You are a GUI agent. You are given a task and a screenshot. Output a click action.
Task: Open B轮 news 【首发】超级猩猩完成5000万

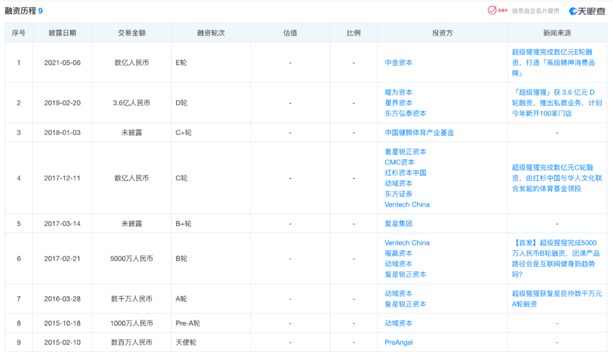pos(556,259)
